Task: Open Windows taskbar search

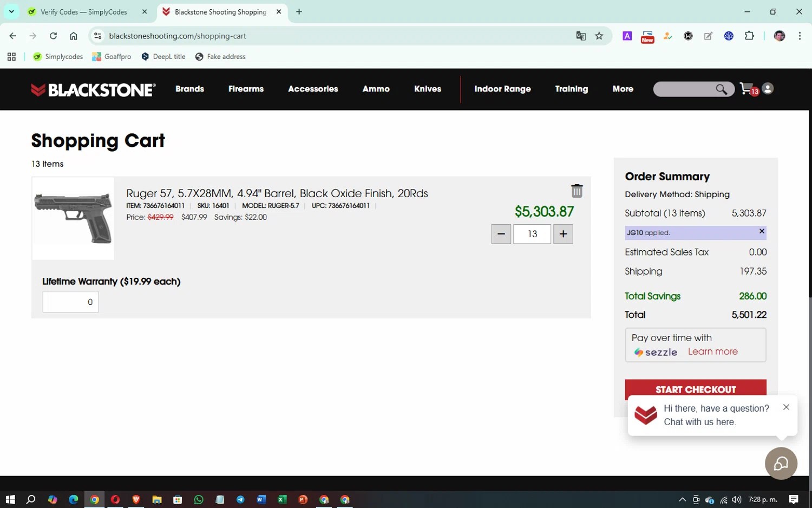Action: pyautogui.click(x=31, y=499)
